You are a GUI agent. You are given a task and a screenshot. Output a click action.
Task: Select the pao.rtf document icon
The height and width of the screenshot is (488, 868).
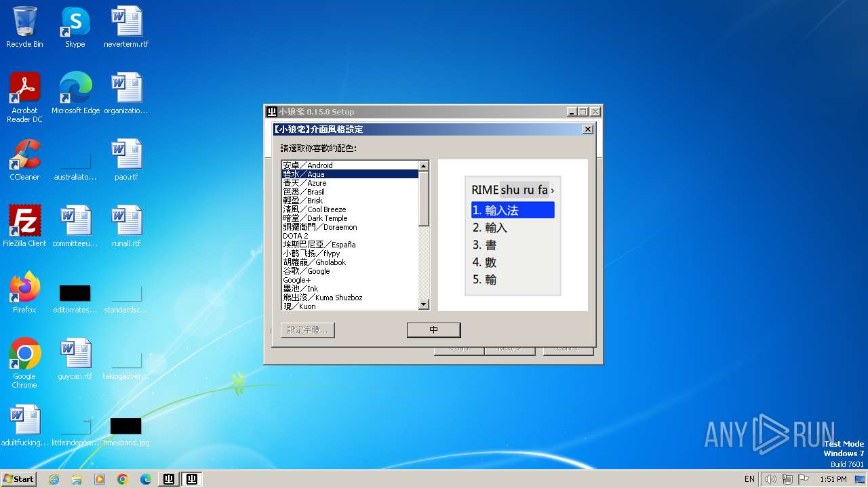coord(126,160)
